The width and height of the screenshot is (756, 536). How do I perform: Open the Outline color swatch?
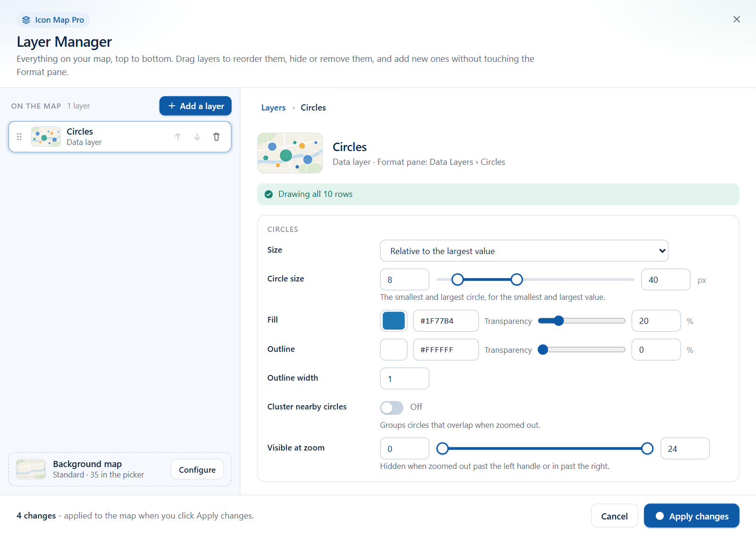[394, 349]
